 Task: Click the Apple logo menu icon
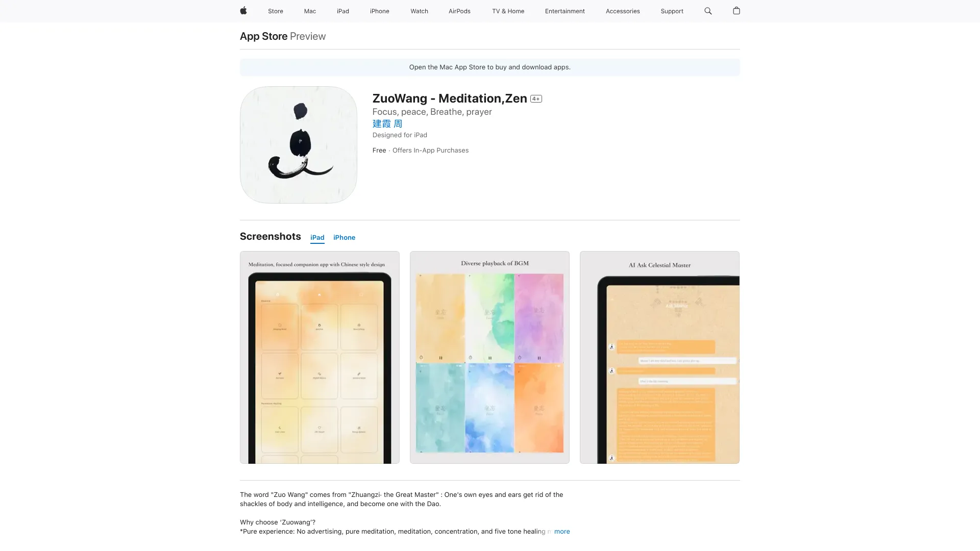point(243,11)
